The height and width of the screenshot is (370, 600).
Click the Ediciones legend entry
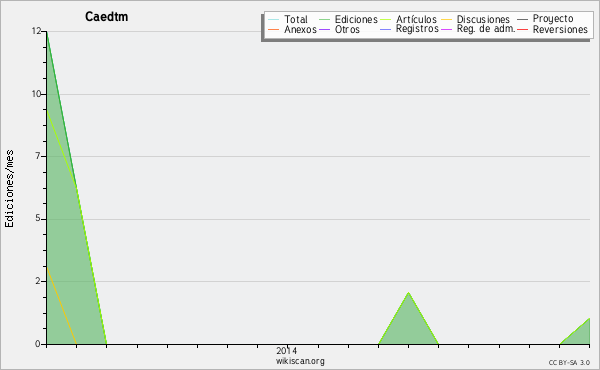pyautogui.click(x=356, y=19)
